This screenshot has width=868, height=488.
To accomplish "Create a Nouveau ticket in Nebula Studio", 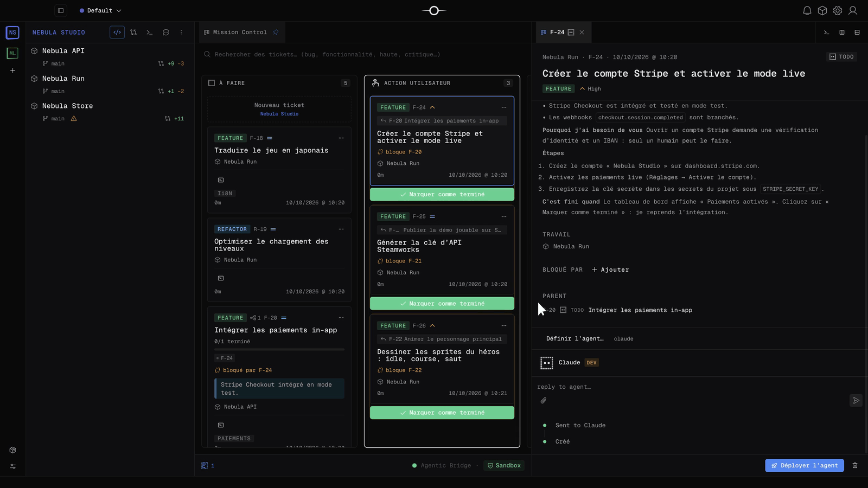I will 279,109.
